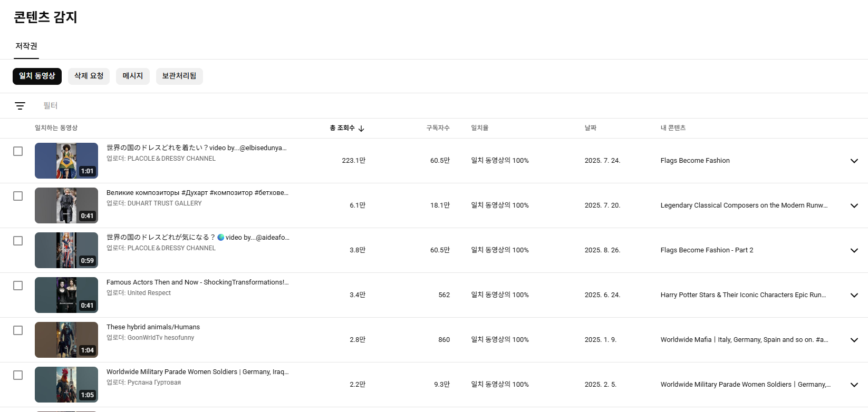Click the 일치율 column header
This screenshot has width=868, height=412.
480,128
